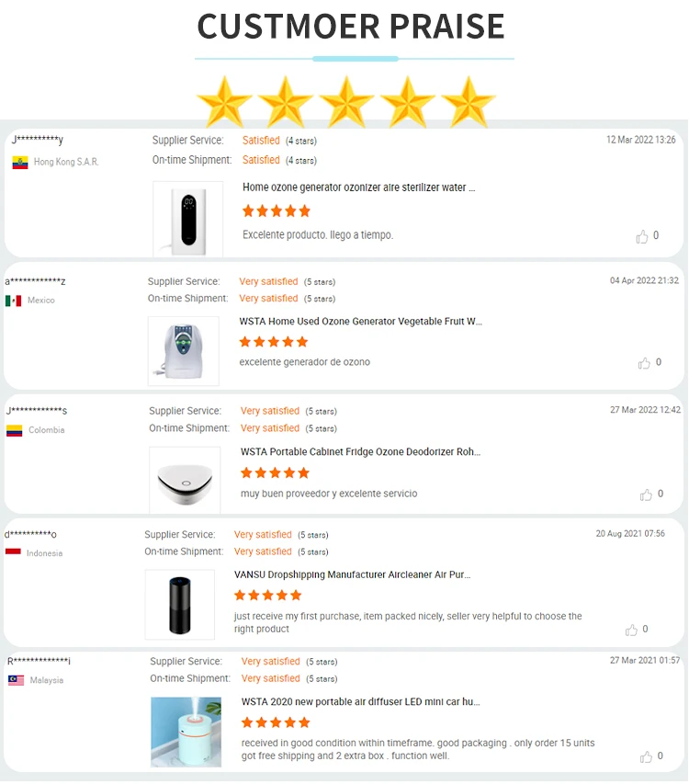Open 'VANSU Dropshipping Manufacturer Aircleaner' title
Viewport: 689px width, 784px height.
352,575
